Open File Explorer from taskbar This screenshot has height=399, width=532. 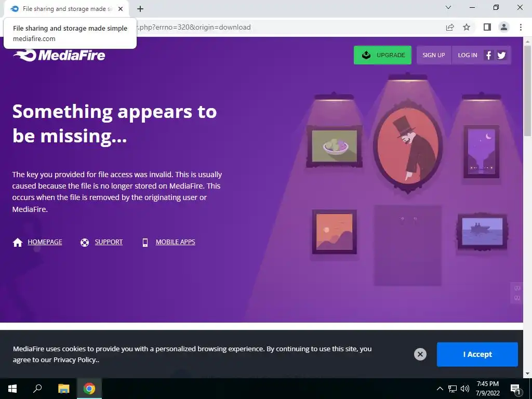(63, 389)
